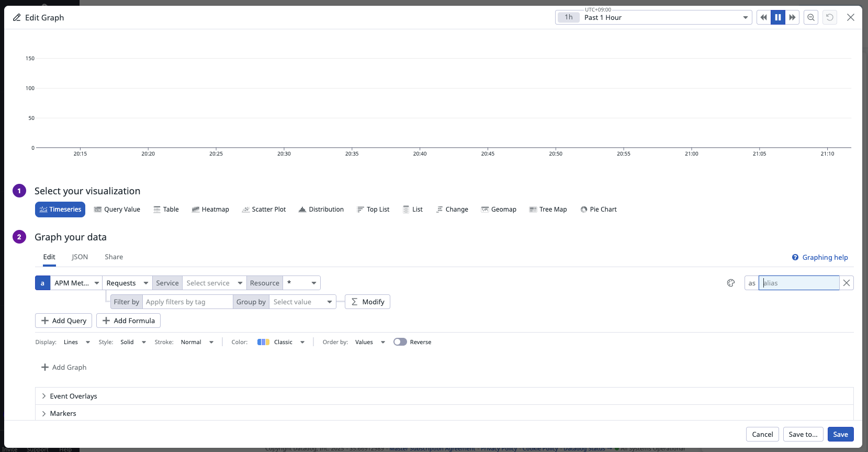The width and height of the screenshot is (868, 452).
Task: Step the time frame backward
Action: tap(764, 17)
